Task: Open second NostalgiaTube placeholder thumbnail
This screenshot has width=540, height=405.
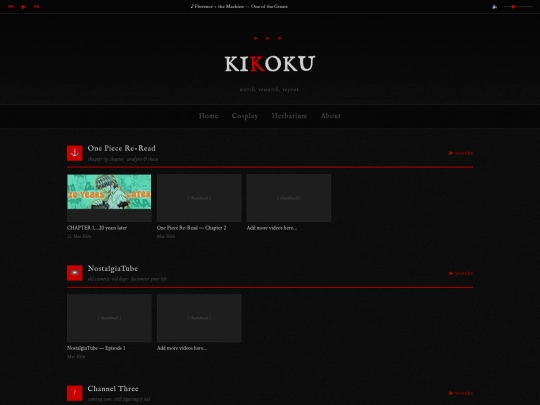Action: [199, 318]
